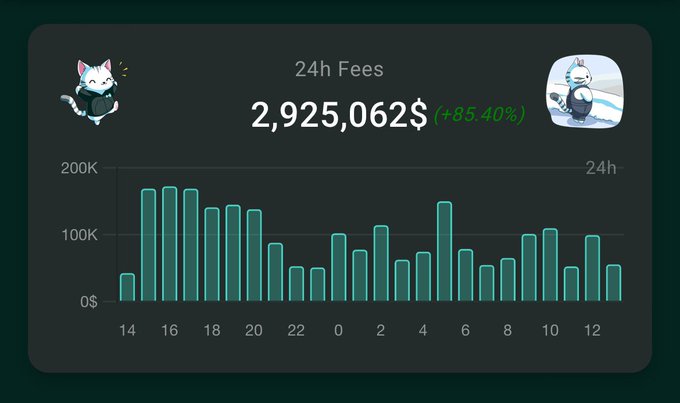This screenshot has height=403, width=680.
Task: Click the x-axis label 6
Action: pyautogui.click(x=465, y=331)
